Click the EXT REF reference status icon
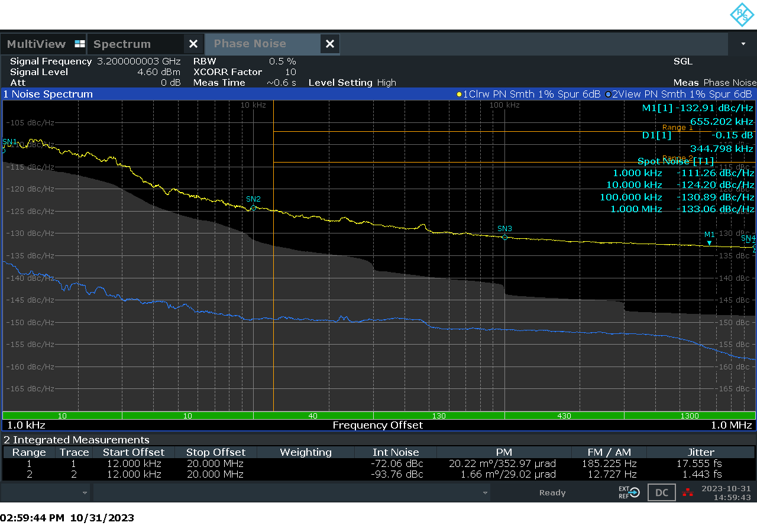Image resolution: width=757 pixels, height=532 pixels. [x=629, y=492]
